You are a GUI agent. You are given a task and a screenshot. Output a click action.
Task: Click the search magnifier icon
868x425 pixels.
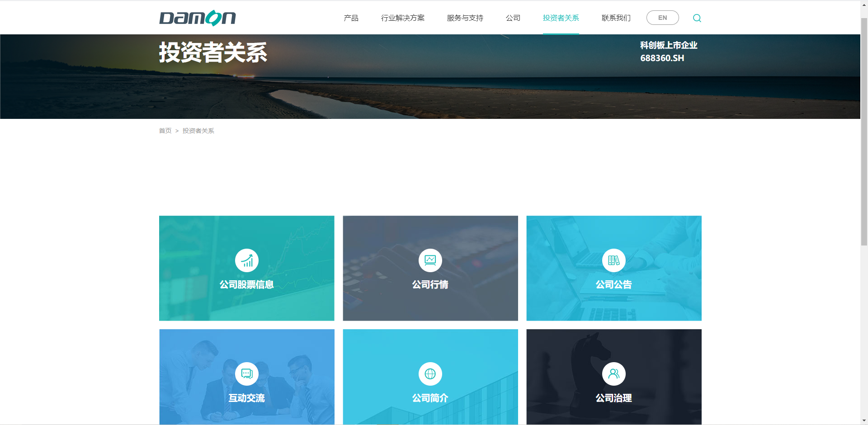pyautogui.click(x=697, y=18)
